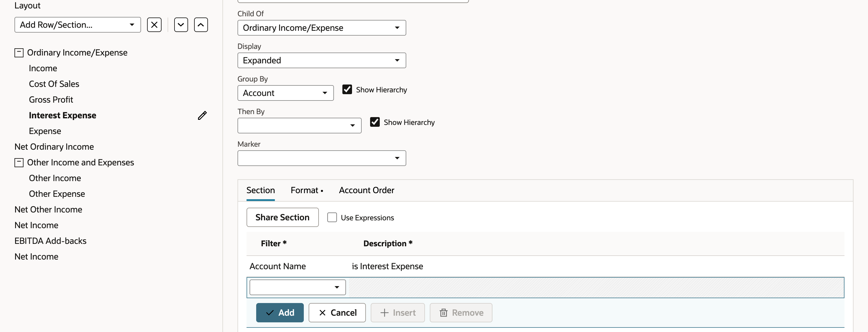Select Other Expense row
The image size is (868, 332).
point(57,194)
